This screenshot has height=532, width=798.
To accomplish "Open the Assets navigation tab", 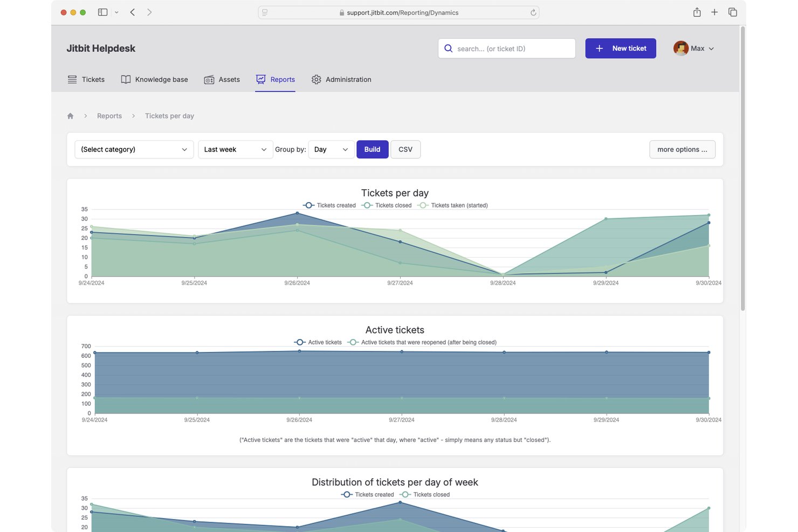I will (222, 79).
